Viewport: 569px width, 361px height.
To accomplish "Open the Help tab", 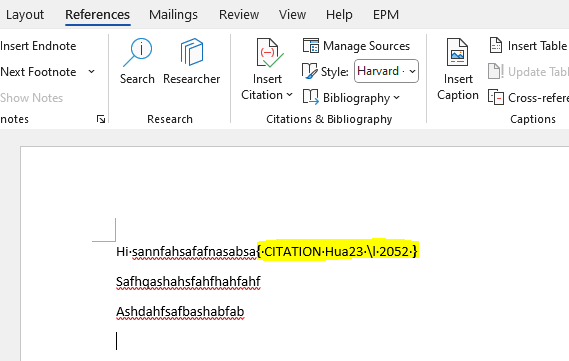I will (x=339, y=15).
